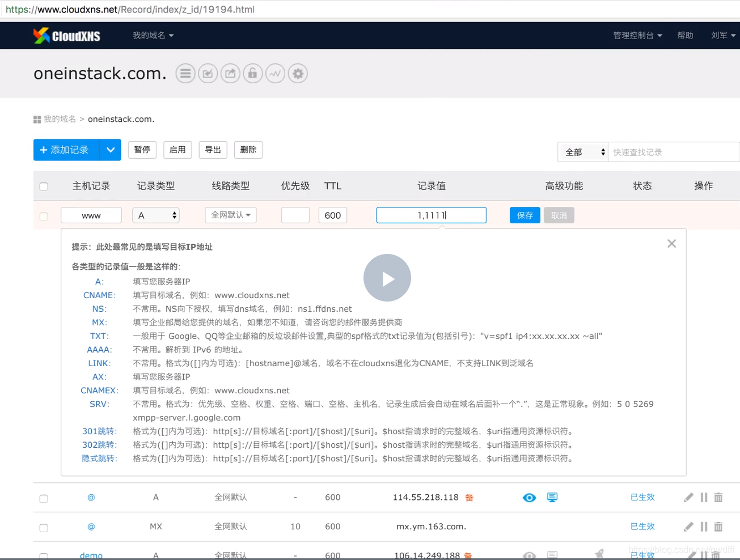Click the 导出 button

213,150
